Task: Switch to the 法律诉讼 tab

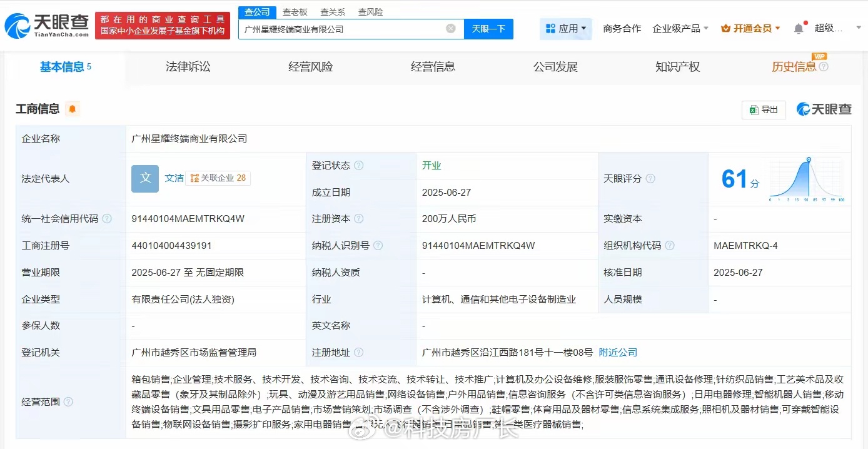Action: (188, 67)
